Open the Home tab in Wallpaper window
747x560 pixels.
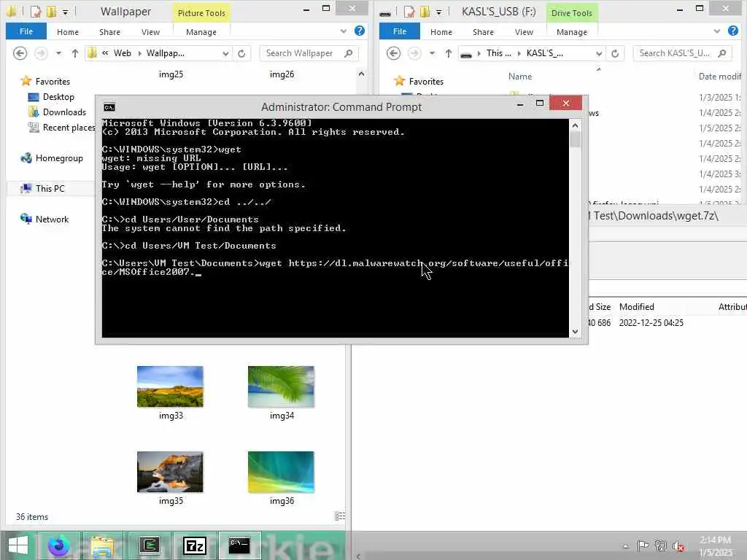click(x=68, y=32)
